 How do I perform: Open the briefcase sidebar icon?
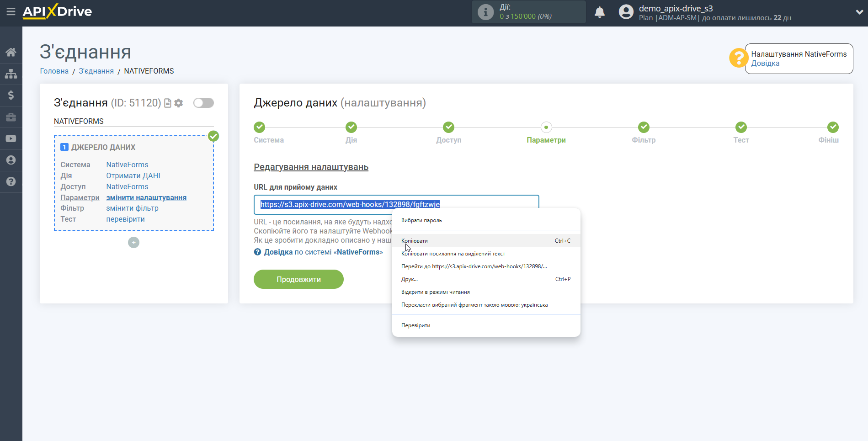pos(11,117)
